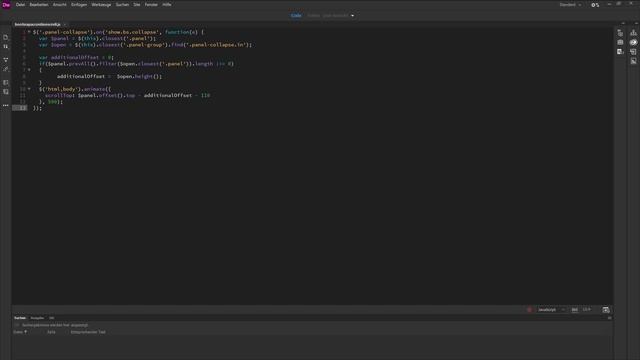Switch to Teilen split view

pos(313,16)
